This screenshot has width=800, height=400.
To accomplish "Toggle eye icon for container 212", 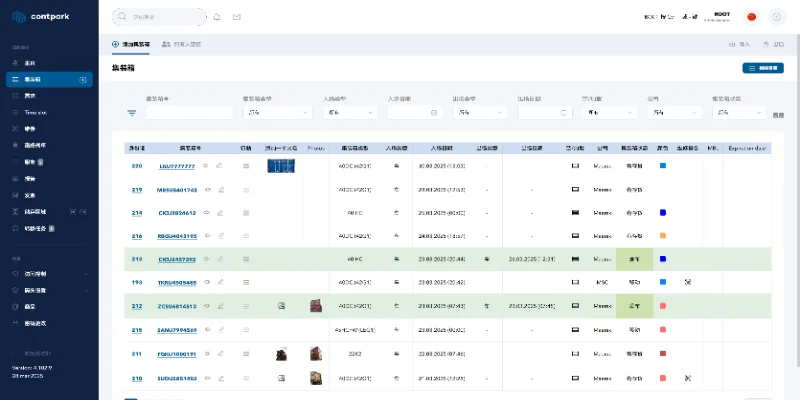I will pyautogui.click(x=207, y=306).
